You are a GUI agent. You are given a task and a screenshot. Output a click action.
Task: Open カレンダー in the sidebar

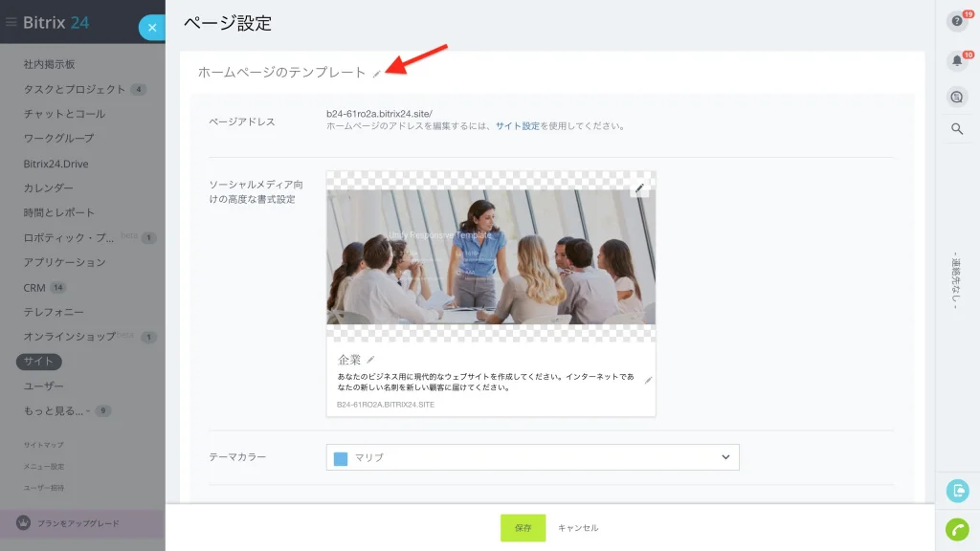[48, 188]
